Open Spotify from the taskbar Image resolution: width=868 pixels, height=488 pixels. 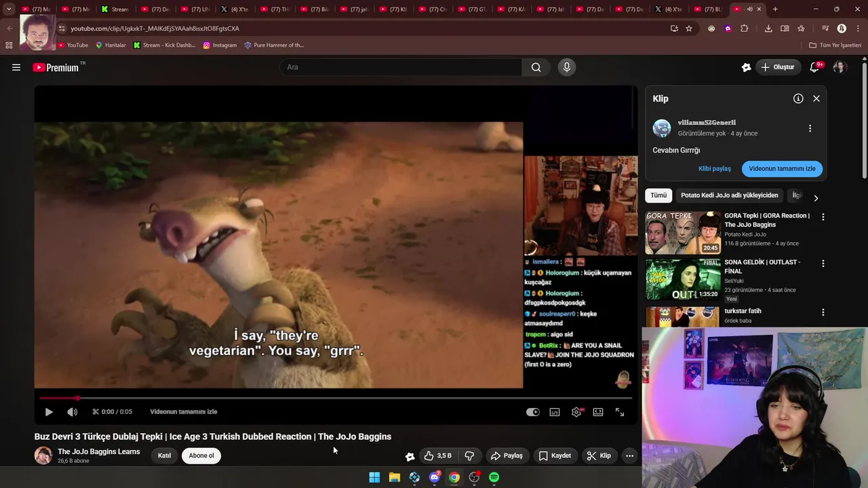click(x=494, y=477)
